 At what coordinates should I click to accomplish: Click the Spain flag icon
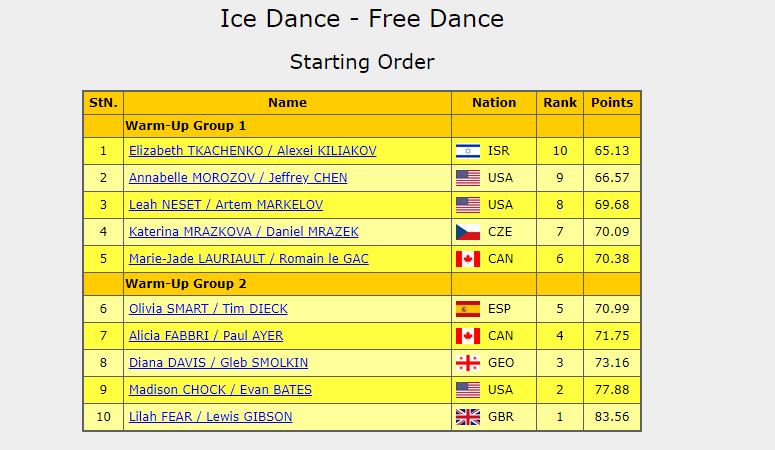pyautogui.click(x=467, y=309)
